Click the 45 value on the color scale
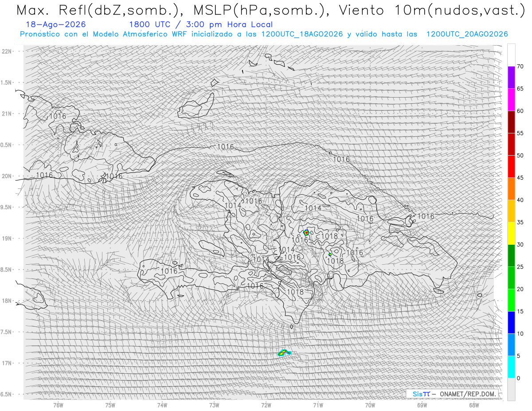 (x=520, y=178)
